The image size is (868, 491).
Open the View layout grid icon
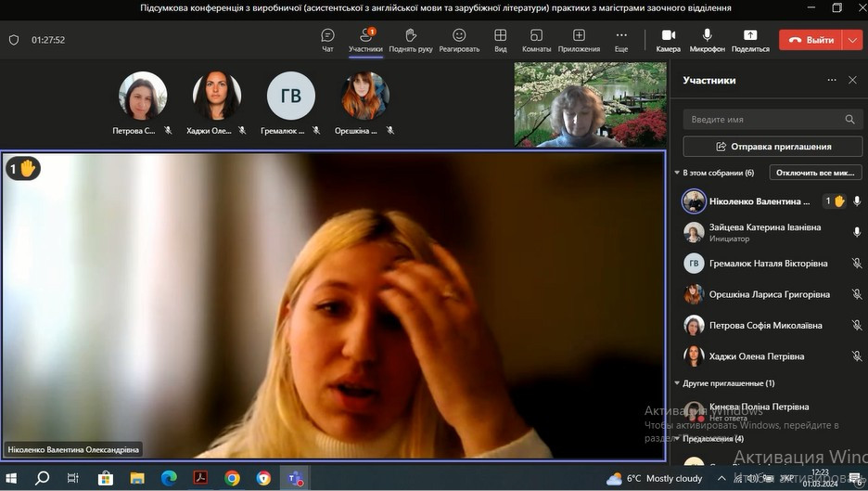coord(501,39)
